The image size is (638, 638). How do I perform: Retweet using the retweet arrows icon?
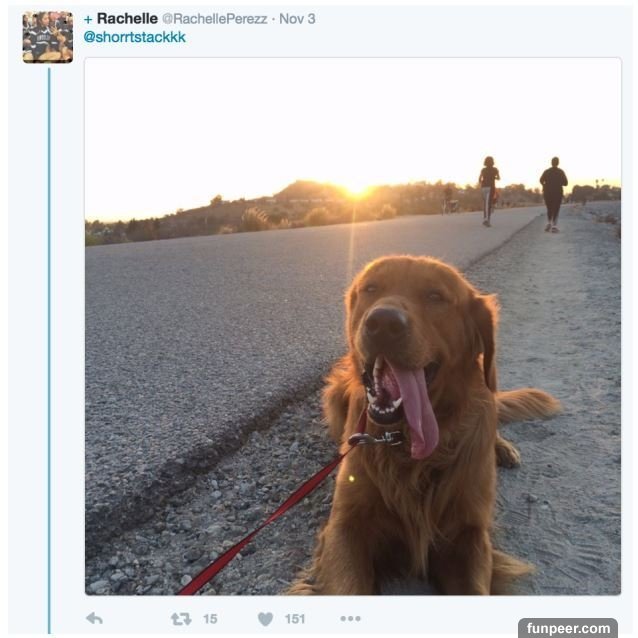181,618
